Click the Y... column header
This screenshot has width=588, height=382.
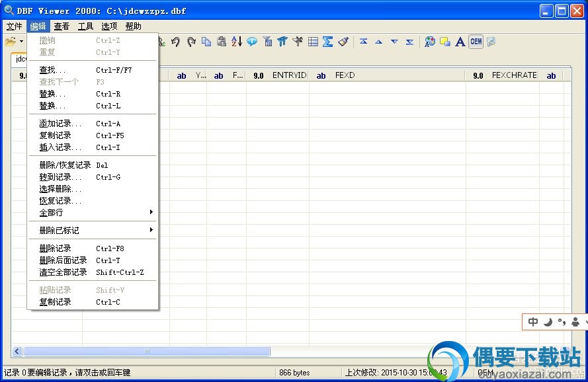click(x=188, y=75)
